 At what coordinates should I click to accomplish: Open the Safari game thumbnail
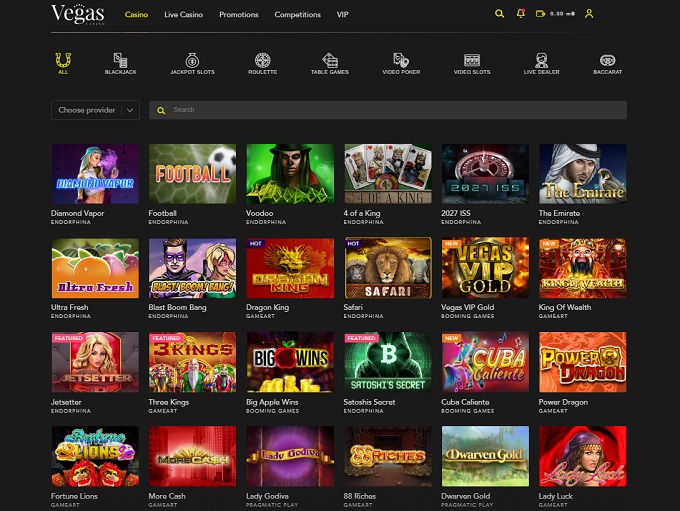[x=388, y=268]
